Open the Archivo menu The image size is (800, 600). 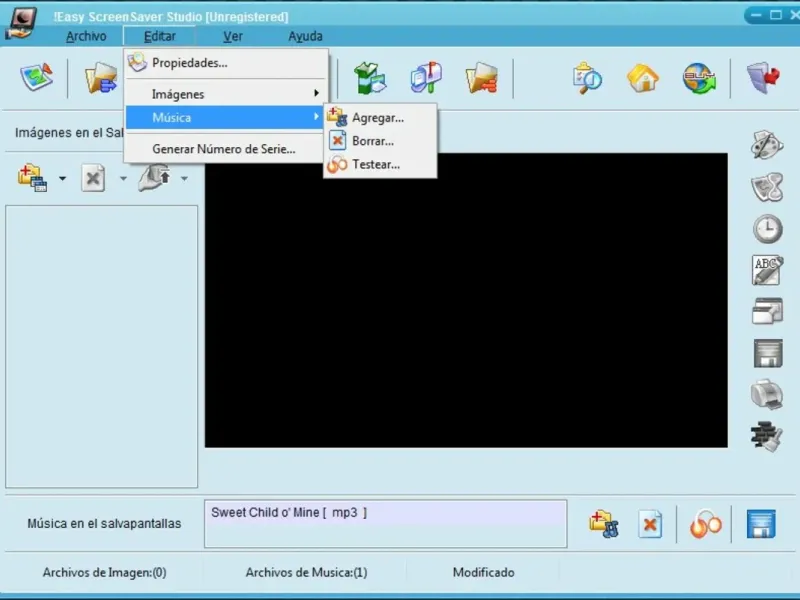(x=86, y=36)
